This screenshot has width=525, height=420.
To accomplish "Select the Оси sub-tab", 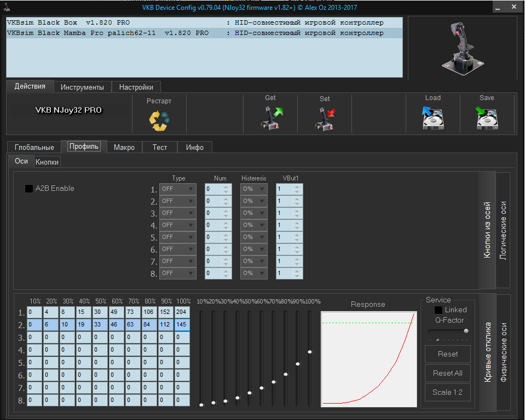I will point(21,161).
